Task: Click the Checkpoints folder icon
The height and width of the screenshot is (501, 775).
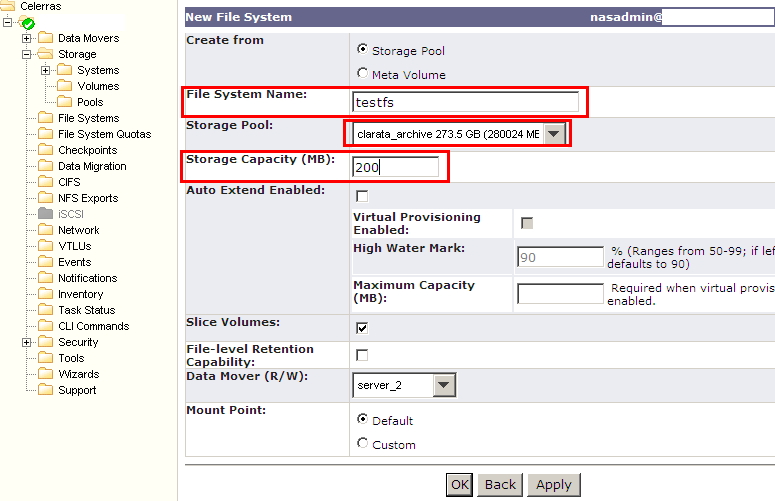Action: [x=45, y=150]
